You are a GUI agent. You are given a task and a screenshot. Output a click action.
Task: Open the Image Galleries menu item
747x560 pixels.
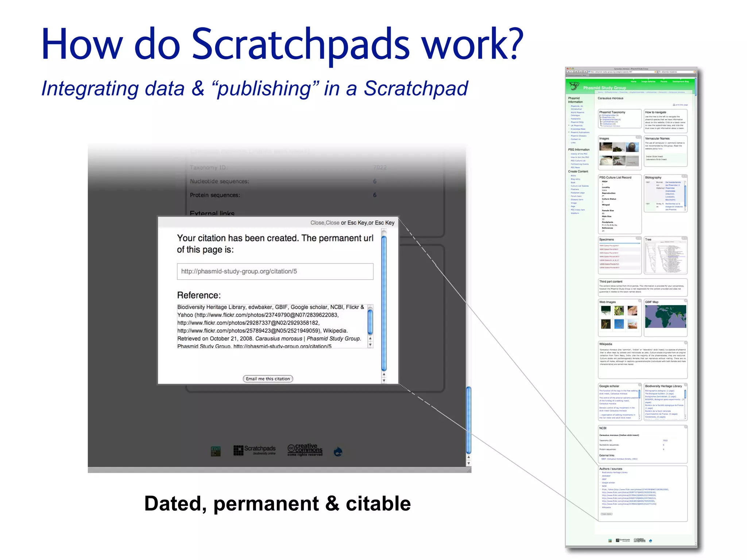click(x=649, y=82)
